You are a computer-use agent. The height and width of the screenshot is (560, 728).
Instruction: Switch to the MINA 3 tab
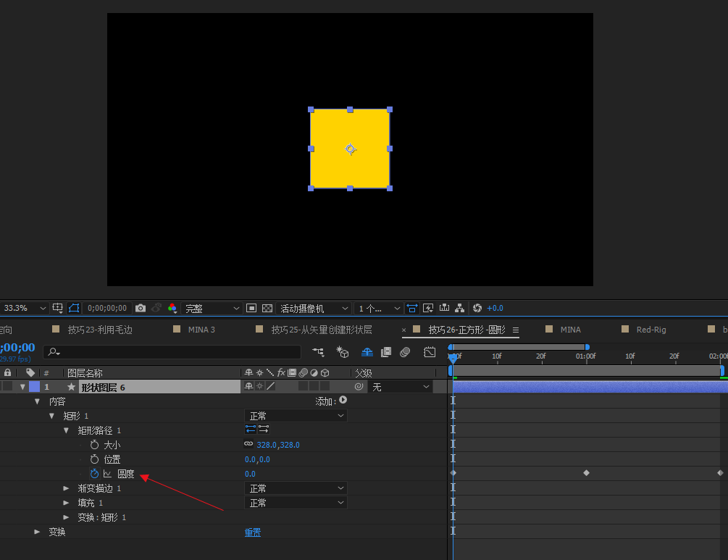click(x=201, y=330)
